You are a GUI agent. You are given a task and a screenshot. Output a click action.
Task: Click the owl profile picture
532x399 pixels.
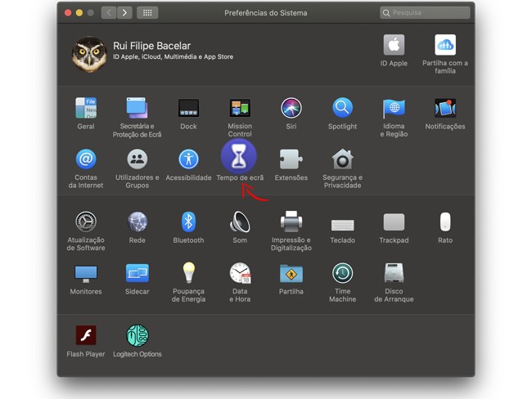tap(89, 55)
